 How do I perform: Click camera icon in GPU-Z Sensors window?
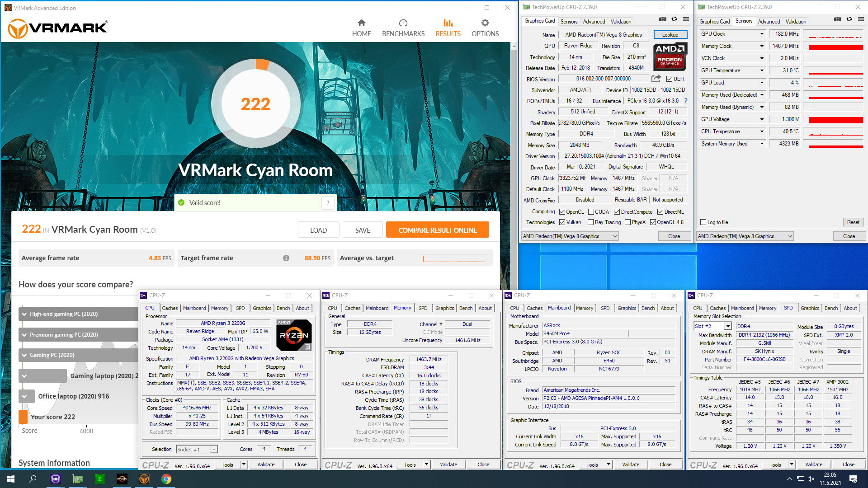(837, 19)
